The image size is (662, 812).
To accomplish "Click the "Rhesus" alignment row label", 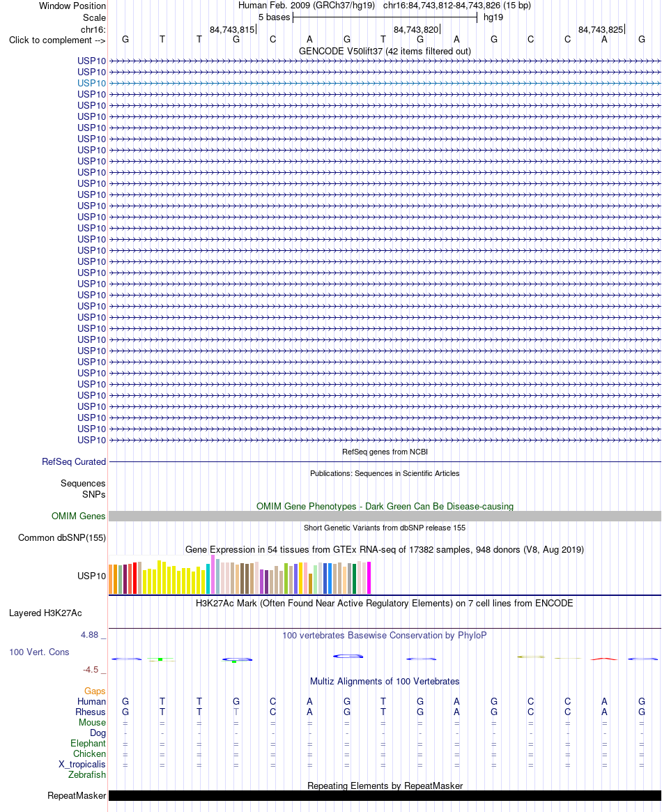I will coord(91,712).
